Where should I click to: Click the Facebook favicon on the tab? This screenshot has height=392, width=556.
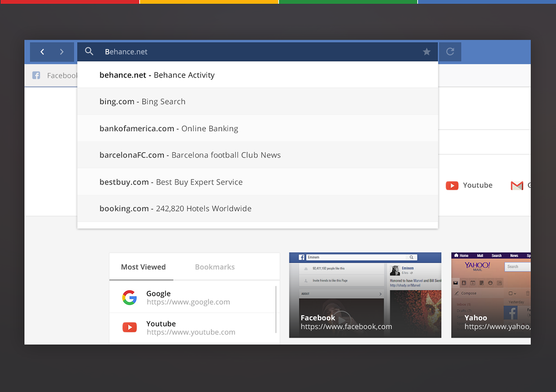click(36, 75)
